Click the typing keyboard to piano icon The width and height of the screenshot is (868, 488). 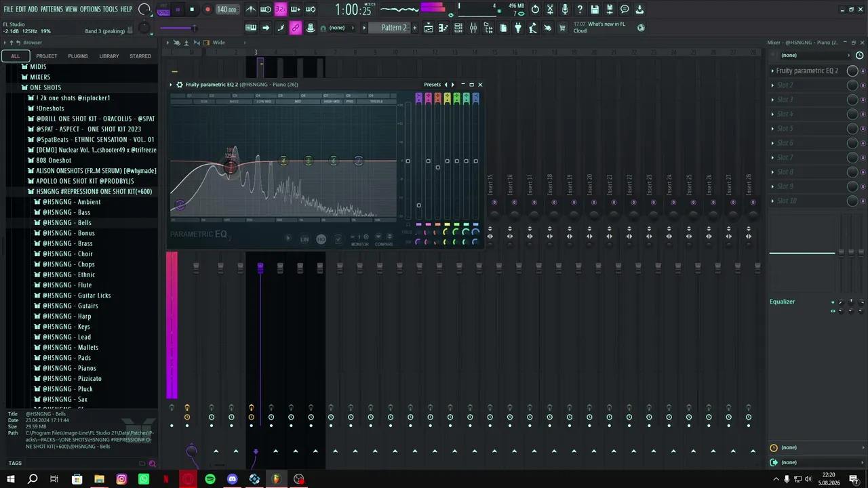coord(251,28)
